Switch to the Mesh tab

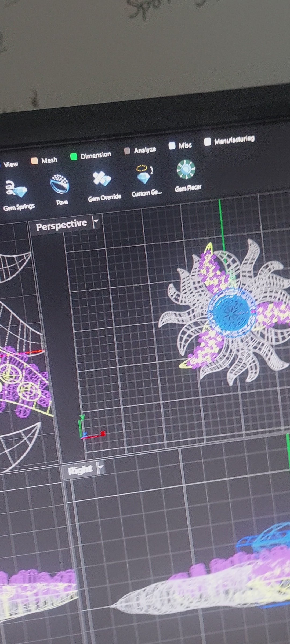click(x=45, y=160)
